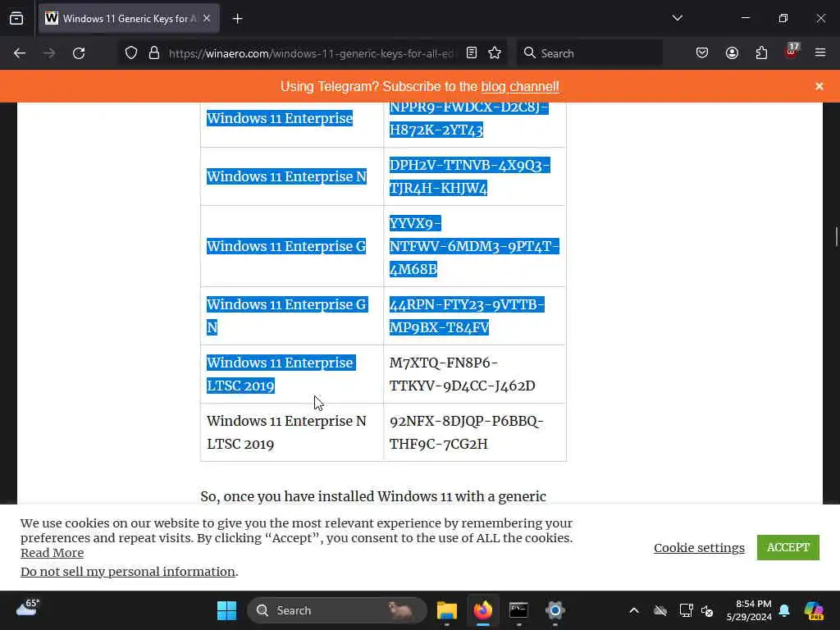840x630 pixels.
Task: Go forward one page
Action: click(49, 53)
